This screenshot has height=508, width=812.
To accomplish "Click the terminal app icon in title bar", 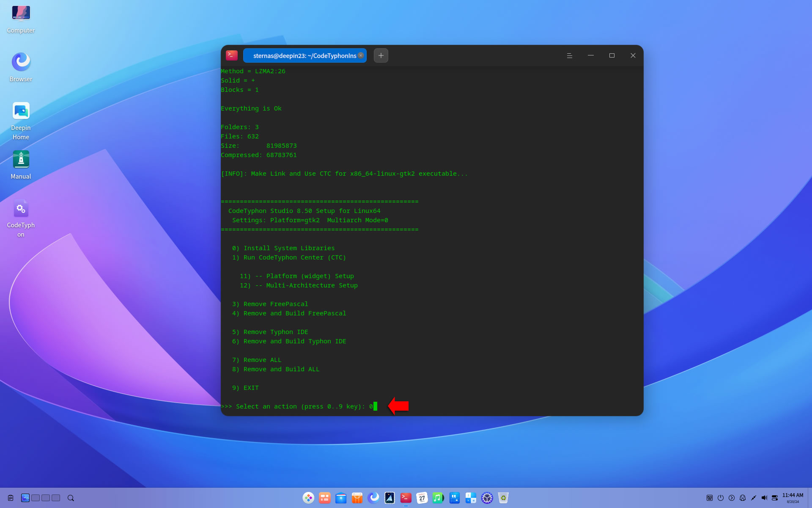I will (232, 55).
